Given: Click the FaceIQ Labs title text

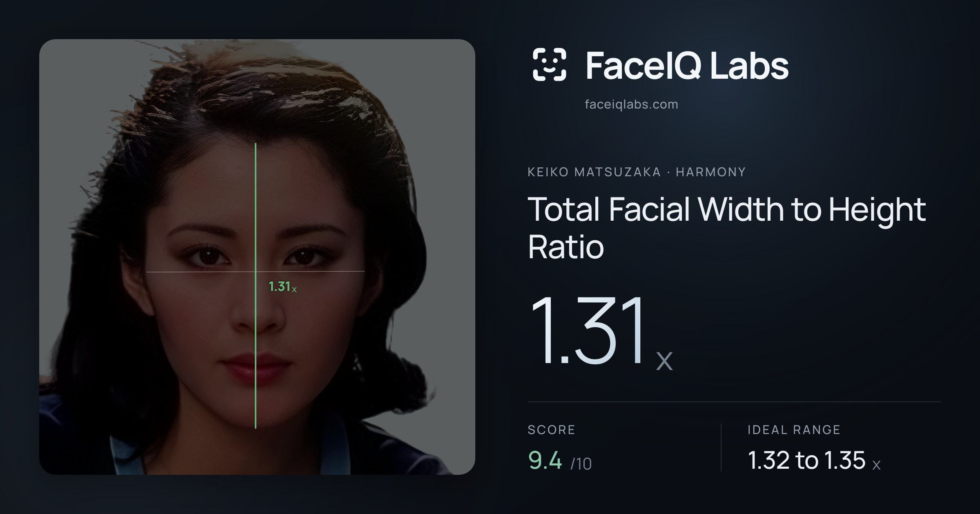Looking at the screenshot, I should [x=687, y=65].
